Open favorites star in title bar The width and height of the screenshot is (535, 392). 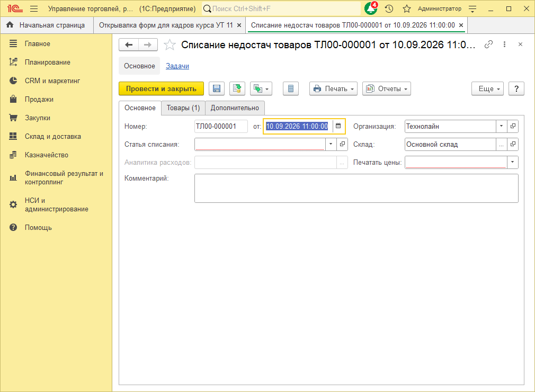[406, 9]
